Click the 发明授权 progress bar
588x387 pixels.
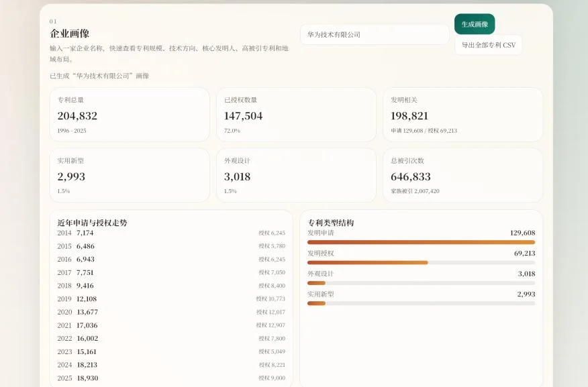coord(421,263)
